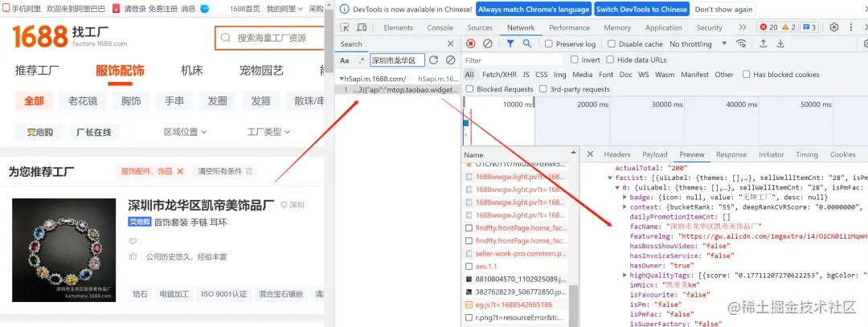This screenshot has width=868, height=327.
Task: Open the 工厂类型 dropdown
Action: click(268, 132)
